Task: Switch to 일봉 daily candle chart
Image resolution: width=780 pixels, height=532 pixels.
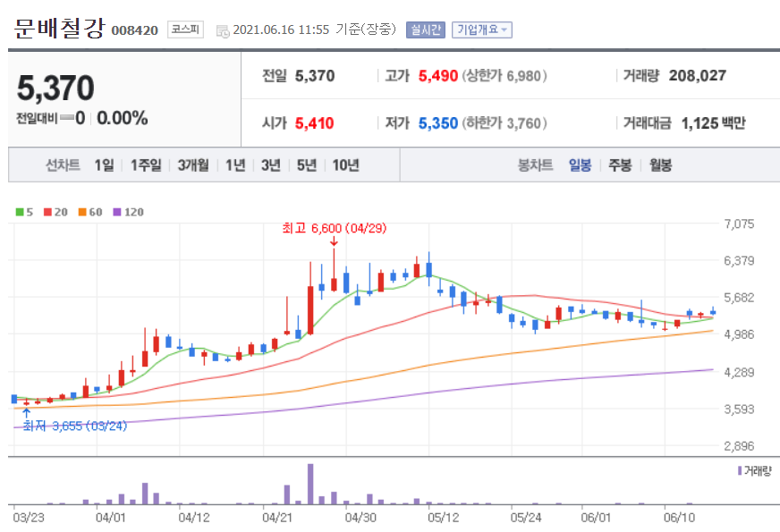Action: (580, 165)
